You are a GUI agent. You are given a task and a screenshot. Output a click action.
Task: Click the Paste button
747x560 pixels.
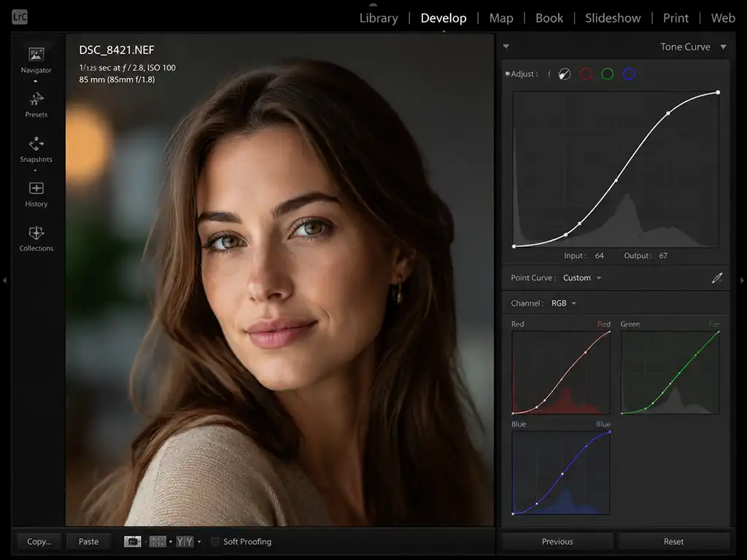coord(88,542)
